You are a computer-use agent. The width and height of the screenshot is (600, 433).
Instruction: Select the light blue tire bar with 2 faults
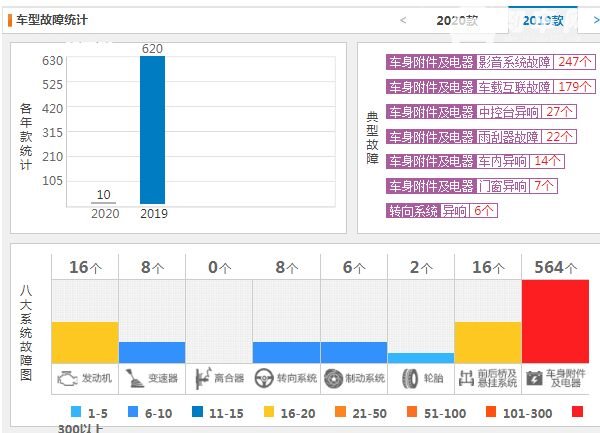pyautogui.click(x=421, y=358)
